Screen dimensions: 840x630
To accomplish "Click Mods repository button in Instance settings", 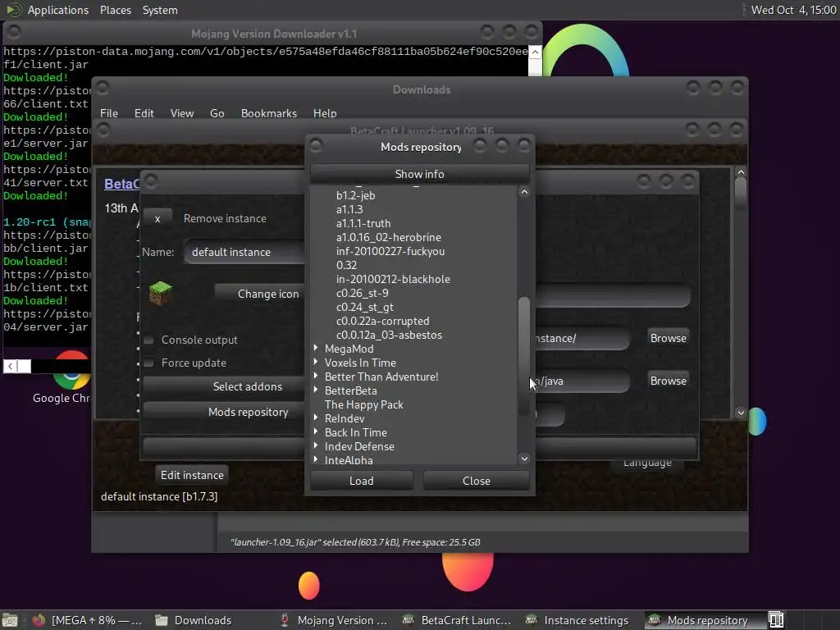I will [x=223, y=412].
